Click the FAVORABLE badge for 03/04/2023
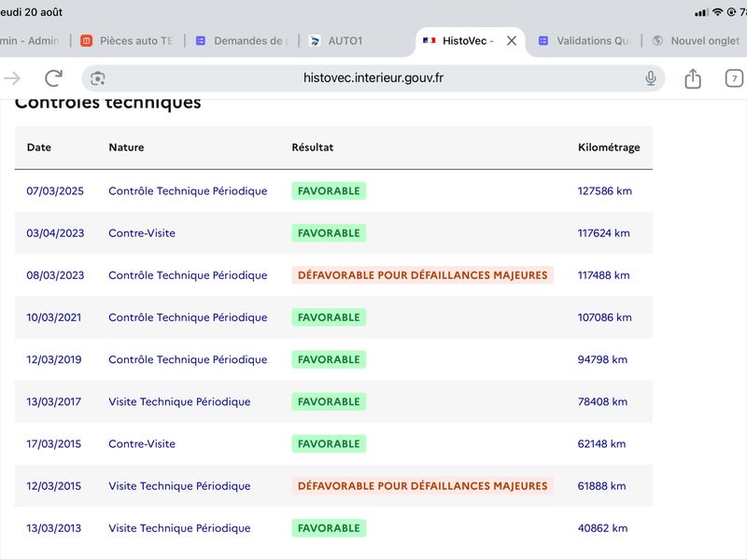 [x=329, y=232]
